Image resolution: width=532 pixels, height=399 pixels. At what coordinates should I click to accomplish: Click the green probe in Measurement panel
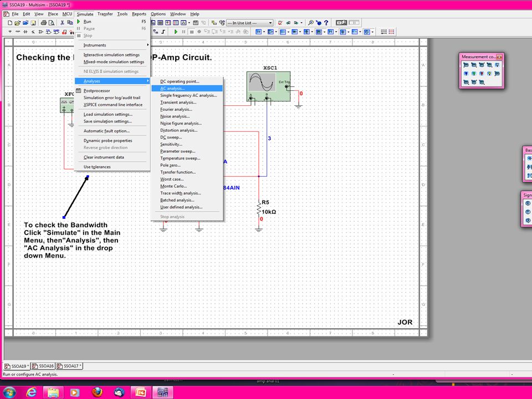click(474, 74)
